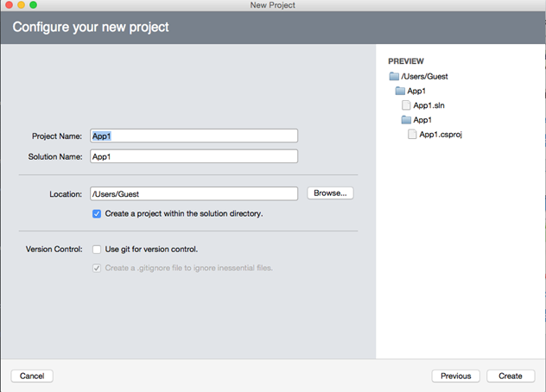546x392 pixels.
Task: Click Create to finish the project
Action: (510, 376)
